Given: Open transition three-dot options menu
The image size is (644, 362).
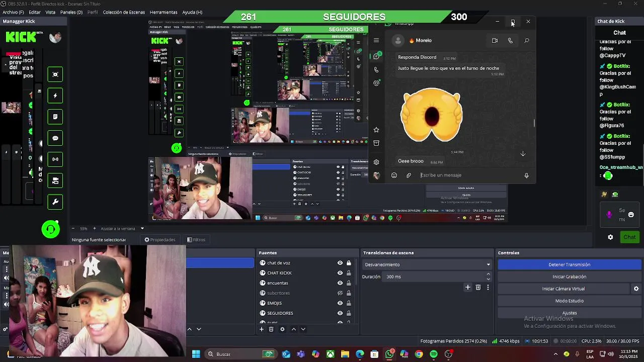Looking at the screenshot, I should tap(488, 287).
